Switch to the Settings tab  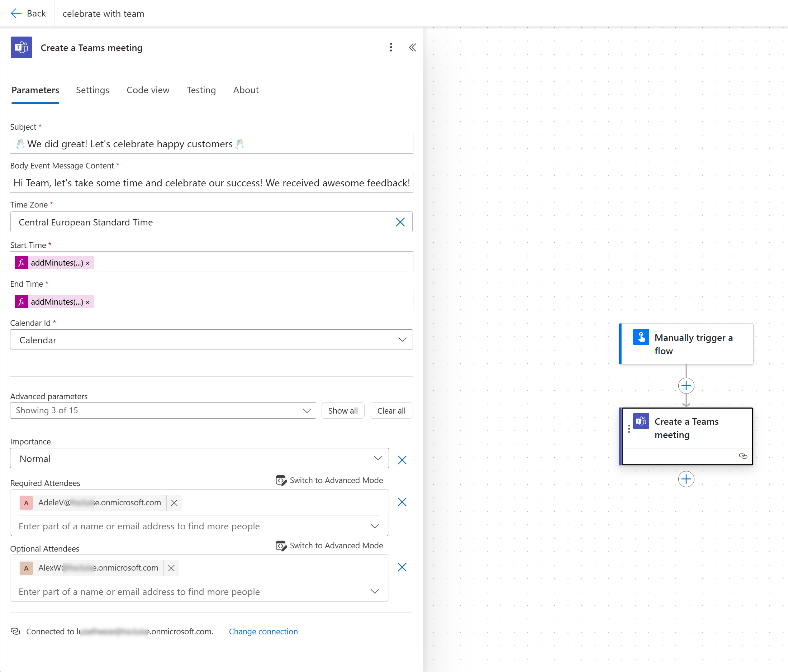(92, 90)
